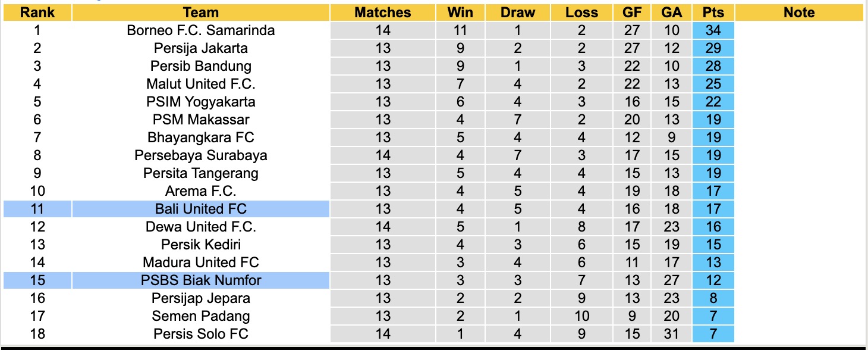Select the highlighted PSBS Biak Numfor team
The height and width of the screenshot is (350, 868).
pos(201,280)
